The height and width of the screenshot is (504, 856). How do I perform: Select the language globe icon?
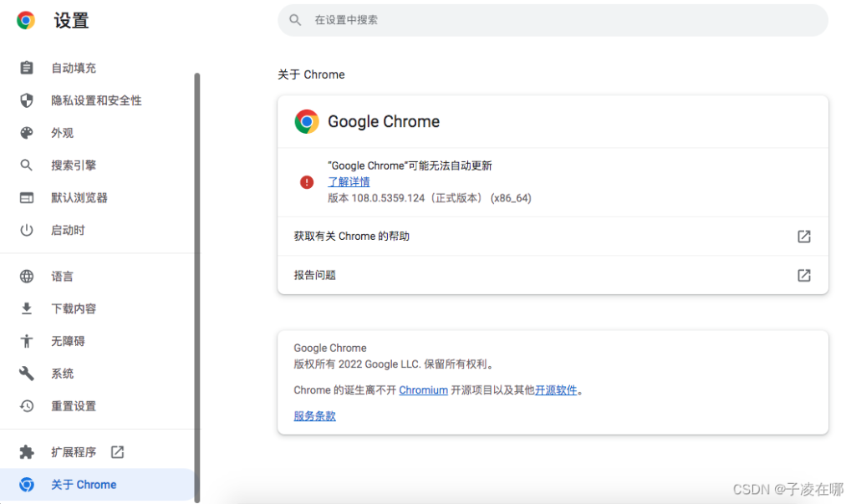coord(26,277)
